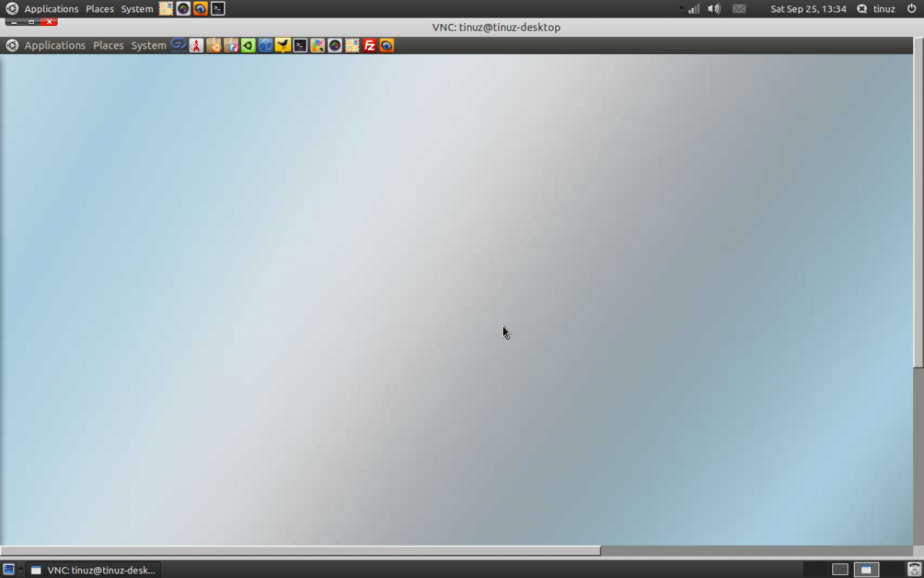Open the trash applet in the bottom panel

point(914,570)
